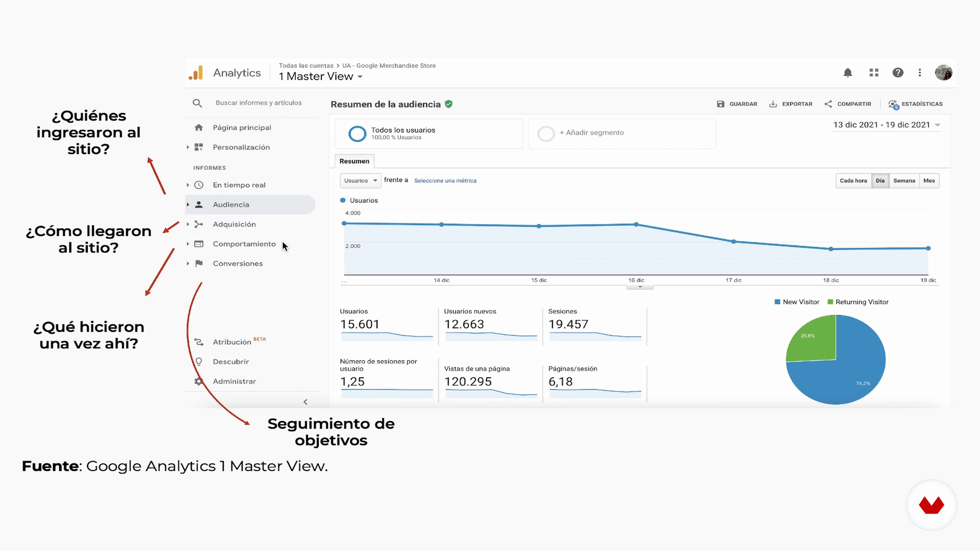Expand the Audiencia section arrow

point(188,205)
